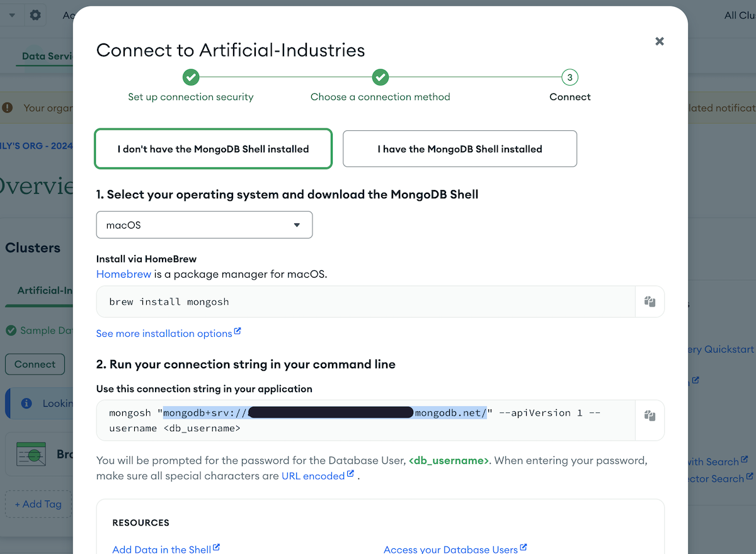Open the settings gear icon in top bar
This screenshot has height=554, width=756.
click(35, 15)
